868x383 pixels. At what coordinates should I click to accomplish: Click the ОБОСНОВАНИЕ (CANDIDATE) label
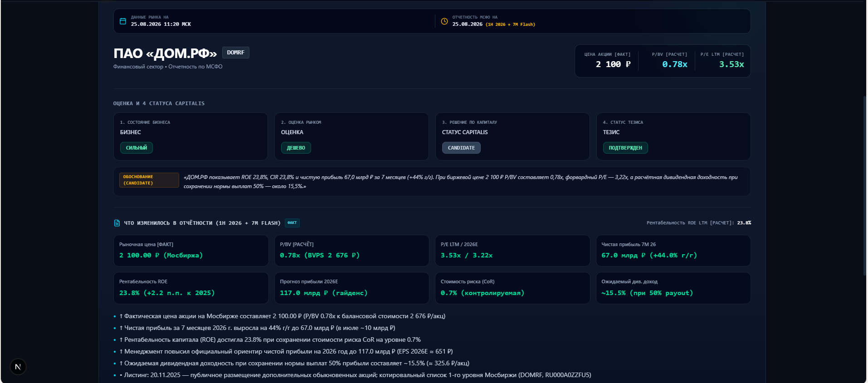(149, 180)
